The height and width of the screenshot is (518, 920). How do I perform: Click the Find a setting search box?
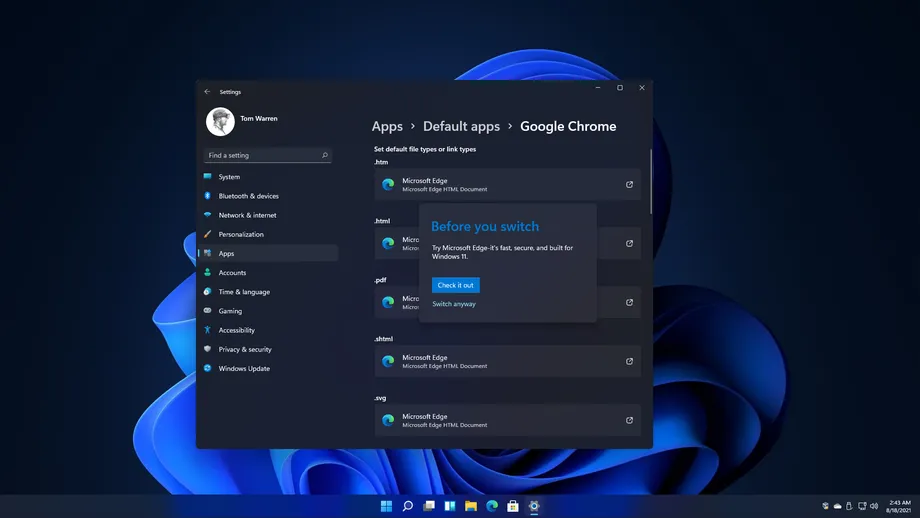click(x=260, y=156)
